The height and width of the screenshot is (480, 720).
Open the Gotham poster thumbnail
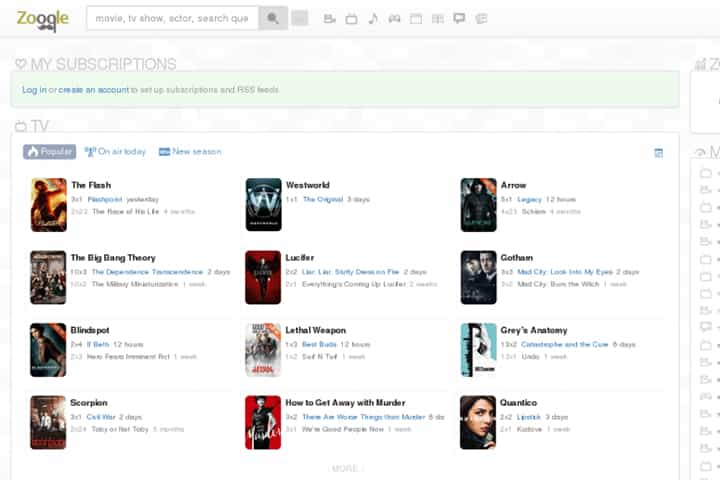click(x=478, y=277)
